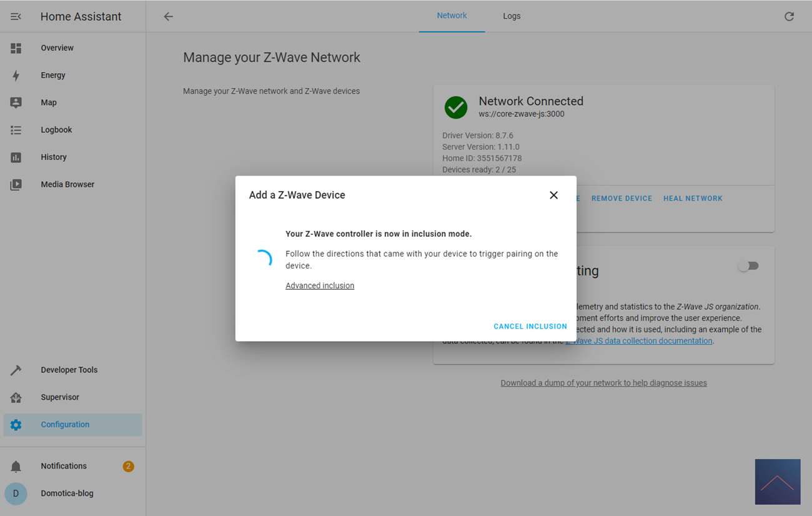Switch to the Logs tab
The image size is (812, 516).
click(x=512, y=16)
